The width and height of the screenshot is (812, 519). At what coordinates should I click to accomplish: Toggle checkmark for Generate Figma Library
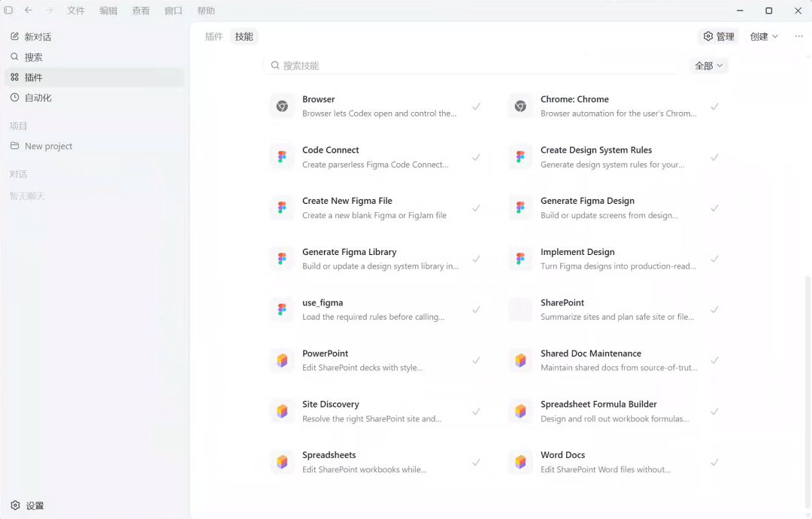click(x=476, y=259)
